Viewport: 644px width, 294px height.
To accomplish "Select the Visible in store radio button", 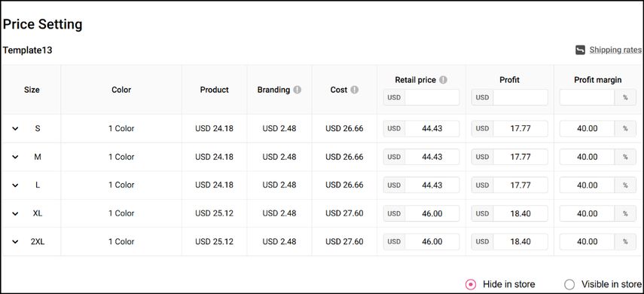I will [569, 284].
